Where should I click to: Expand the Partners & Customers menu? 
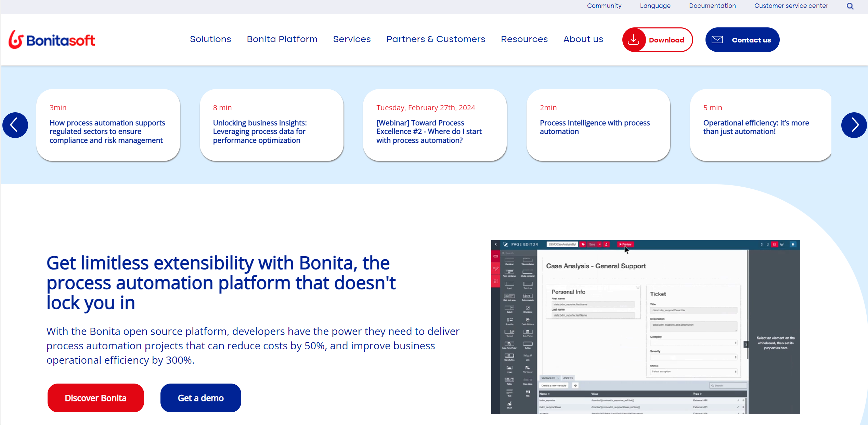pyautogui.click(x=436, y=39)
